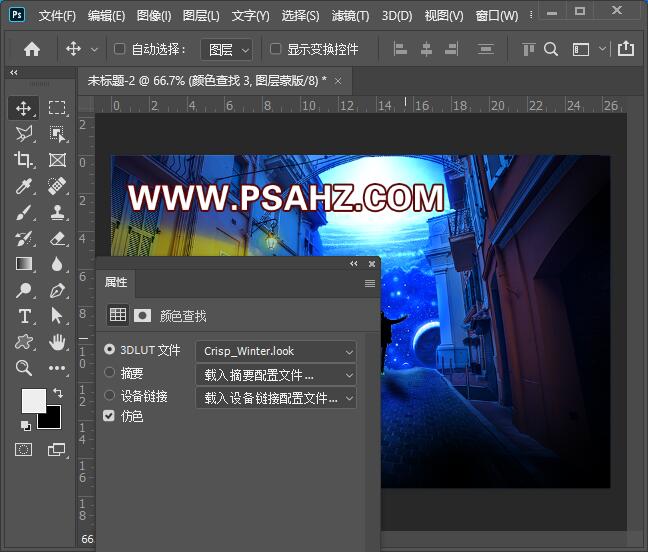Align top edges icon
Image resolution: width=648 pixels, height=552 pixels.
[x=528, y=50]
